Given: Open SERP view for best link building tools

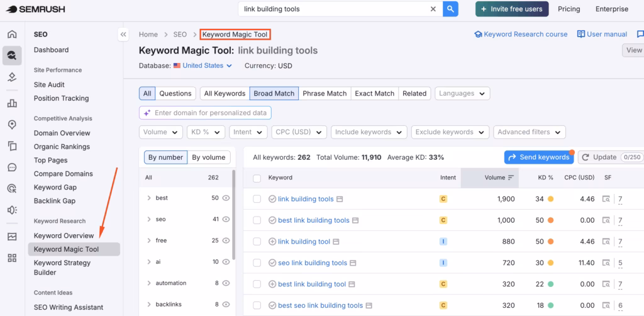Looking at the screenshot, I should (606, 220).
